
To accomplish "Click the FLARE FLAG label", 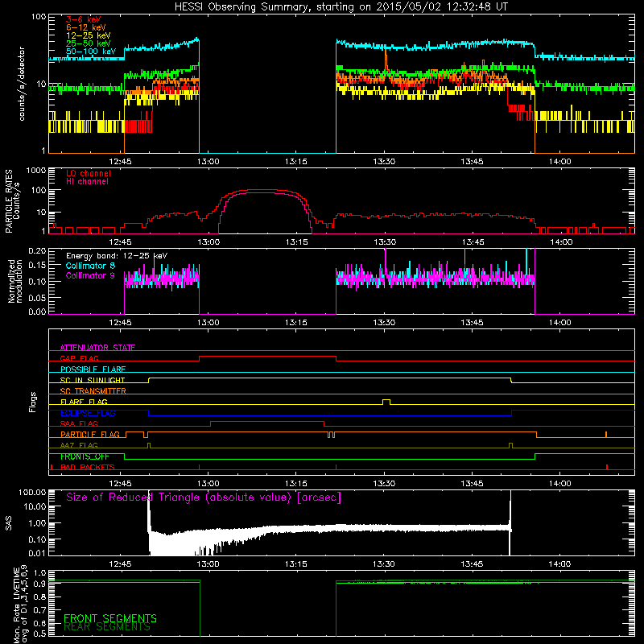I will click(x=84, y=402).
